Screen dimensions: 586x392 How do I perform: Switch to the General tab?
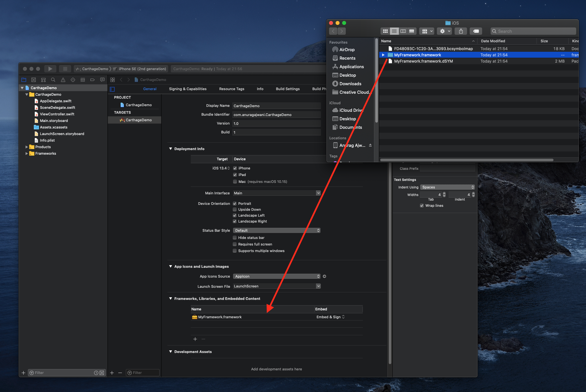click(x=150, y=89)
